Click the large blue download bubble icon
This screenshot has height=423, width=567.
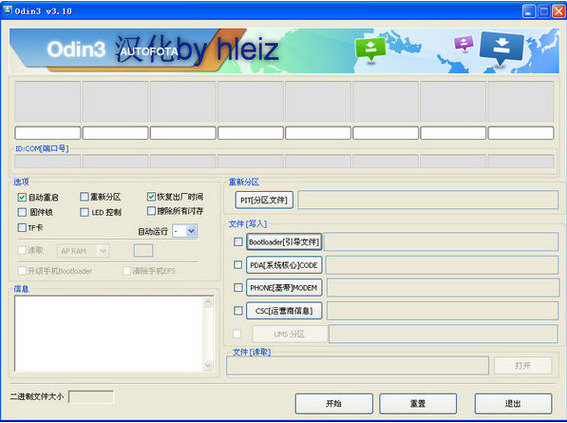(501, 48)
